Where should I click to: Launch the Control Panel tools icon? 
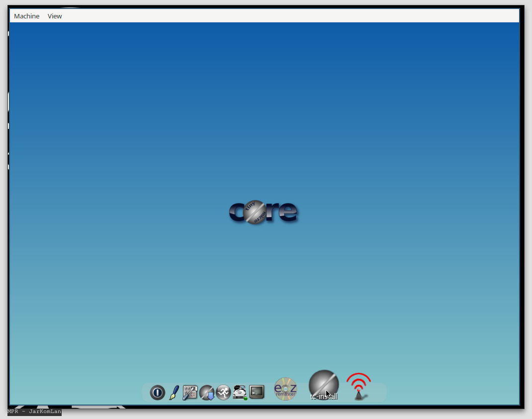[x=189, y=392]
